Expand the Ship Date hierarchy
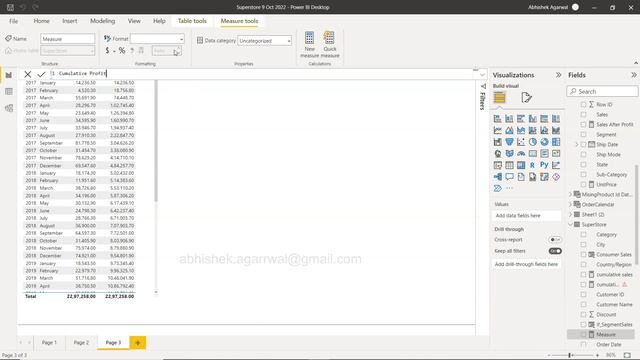Screen dimensions: 640x360 click(577, 144)
